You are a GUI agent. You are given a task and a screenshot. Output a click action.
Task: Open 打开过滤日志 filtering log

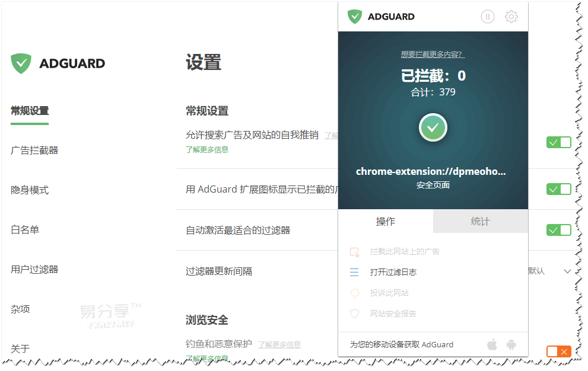click(x=354, y=272)
